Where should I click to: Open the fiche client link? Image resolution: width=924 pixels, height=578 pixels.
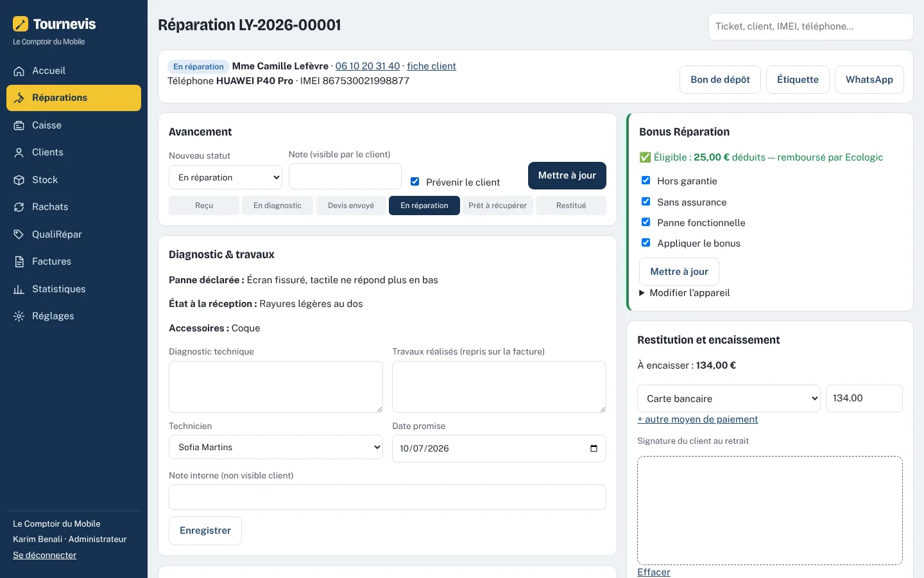(431, 66)
